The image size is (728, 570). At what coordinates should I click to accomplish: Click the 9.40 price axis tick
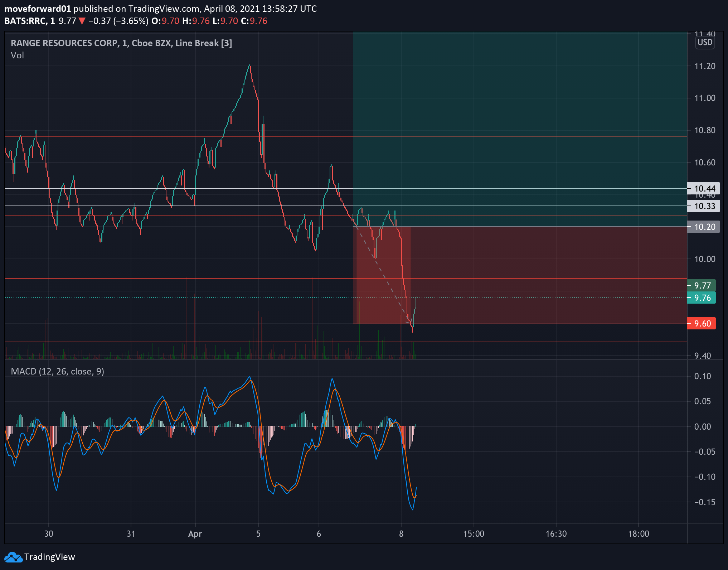[x=703, y=356]
